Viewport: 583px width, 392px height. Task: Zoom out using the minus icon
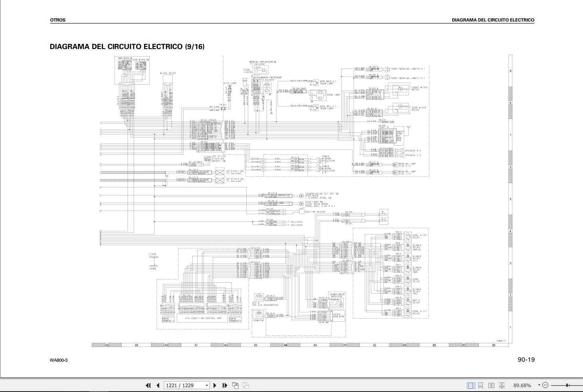tap(545, 385)
